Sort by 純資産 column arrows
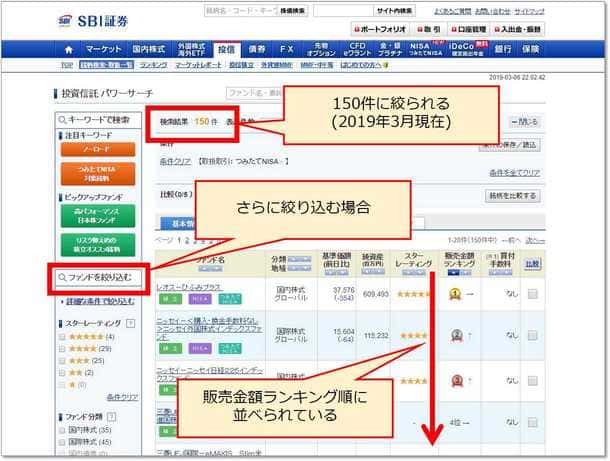The height and width of the screenshot is (461, 610). pyautogui.click(x=373, y=271)
